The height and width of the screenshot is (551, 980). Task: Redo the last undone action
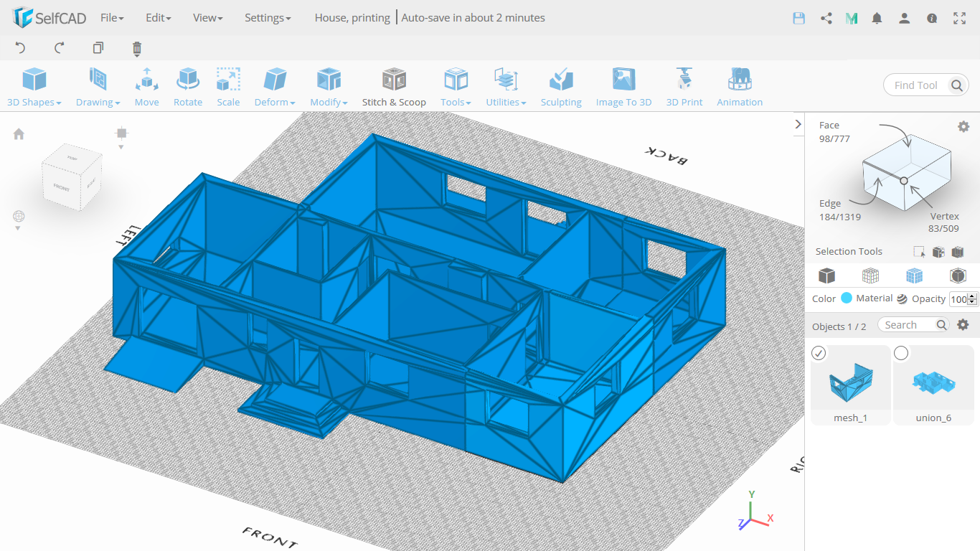[60, 48]
